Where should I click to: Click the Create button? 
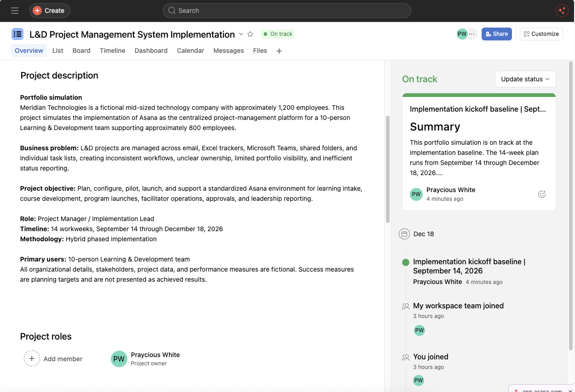point(50,11)
